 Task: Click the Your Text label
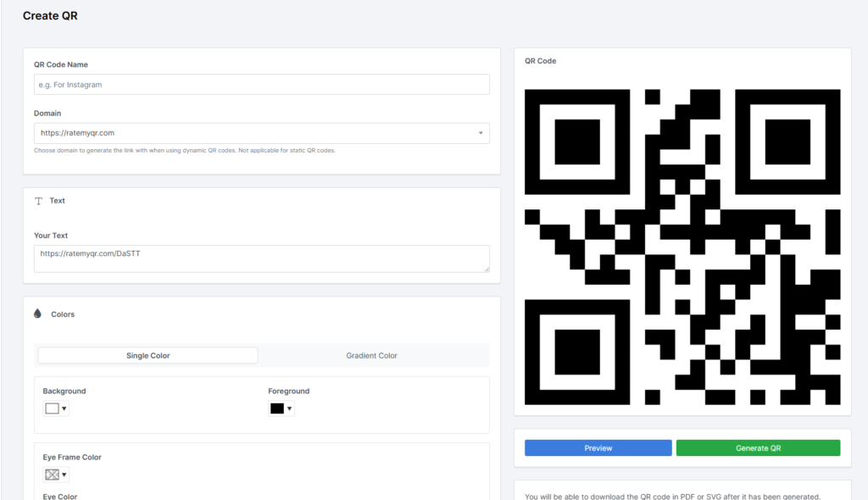point(51,236)
